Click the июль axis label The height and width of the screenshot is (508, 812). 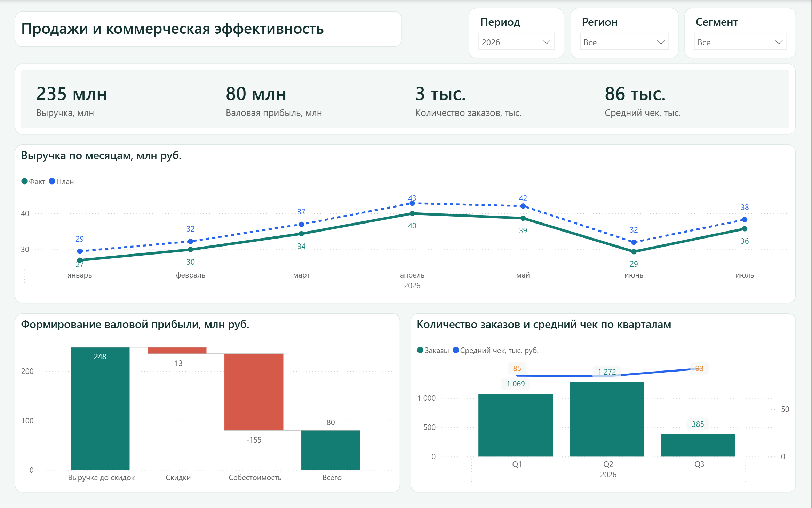coord(745,275)
